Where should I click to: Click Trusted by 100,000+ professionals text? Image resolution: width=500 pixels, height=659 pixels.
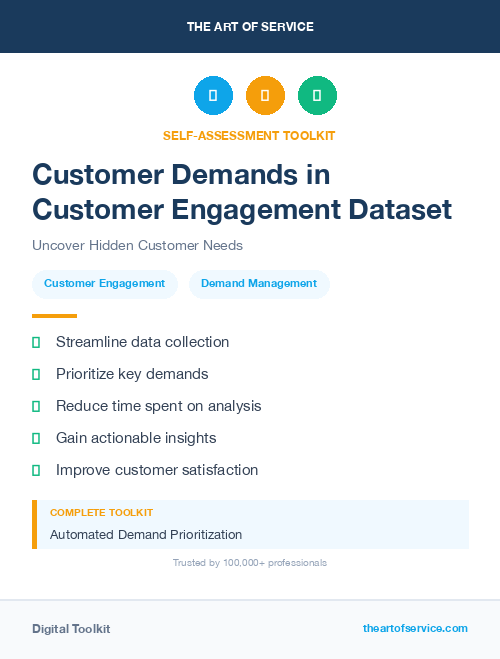pos(250,563)
